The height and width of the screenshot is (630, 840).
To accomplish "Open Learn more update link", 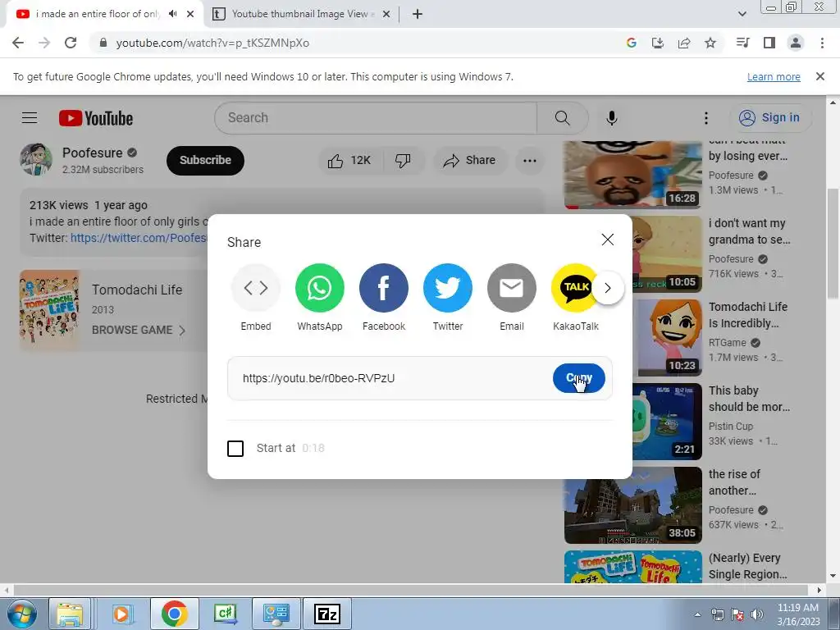I will pos(774,76).
